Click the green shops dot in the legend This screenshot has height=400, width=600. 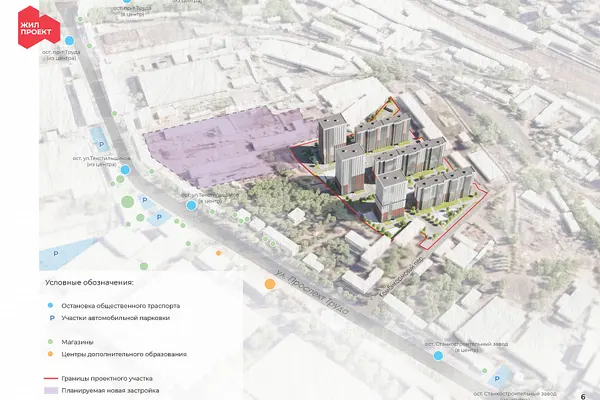pos(50,342)
